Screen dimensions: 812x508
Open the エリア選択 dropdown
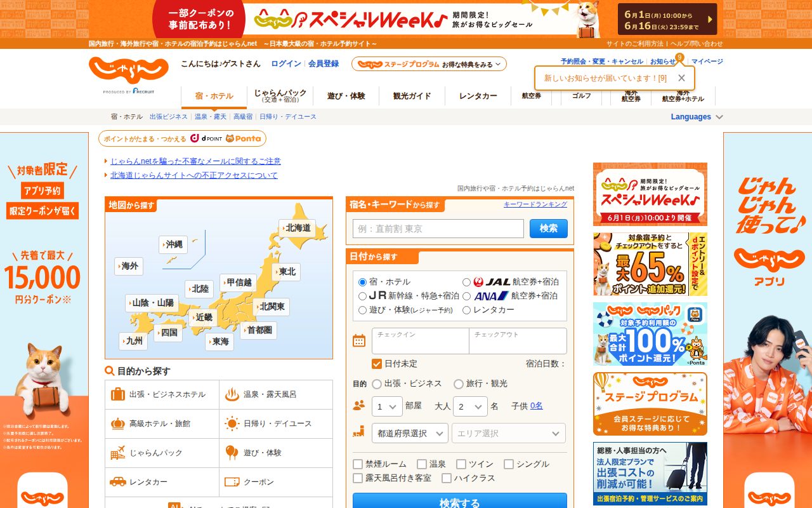point(509,433)
